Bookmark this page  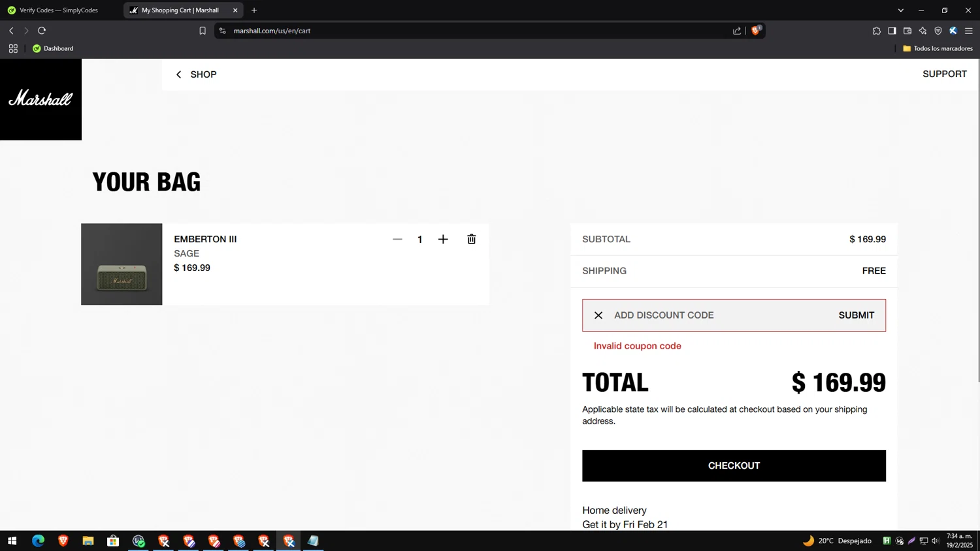point(203,31)
